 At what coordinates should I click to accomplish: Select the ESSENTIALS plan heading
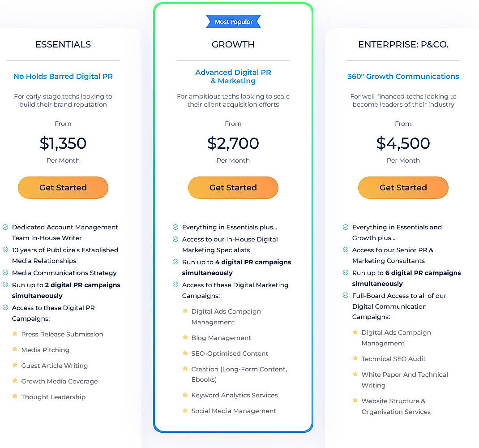pyautogui.click(x=63, y=44)
